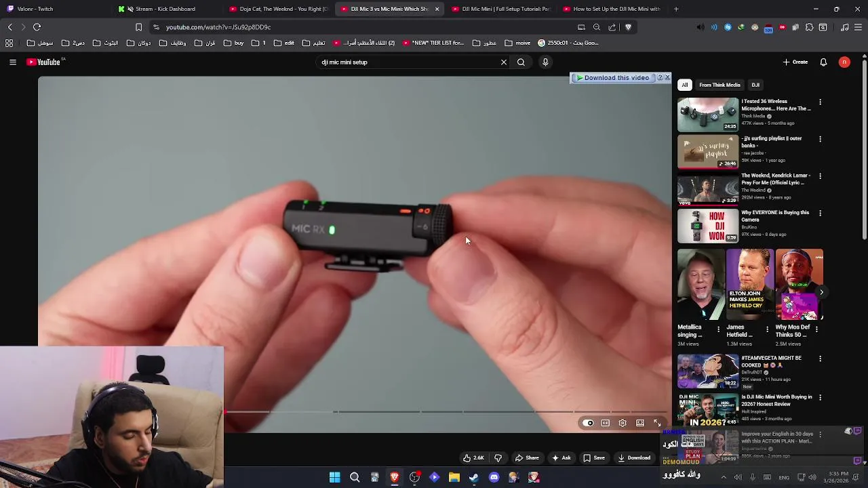Open options for #TEAMVEGETA MIGHT BE COOKED video

point(821,359)
